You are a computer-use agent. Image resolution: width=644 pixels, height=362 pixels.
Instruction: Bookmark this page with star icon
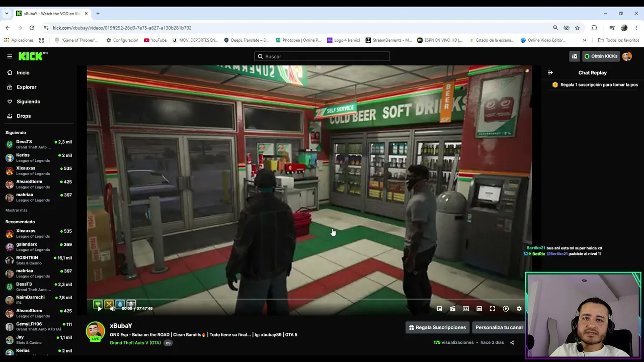(577, 28)
